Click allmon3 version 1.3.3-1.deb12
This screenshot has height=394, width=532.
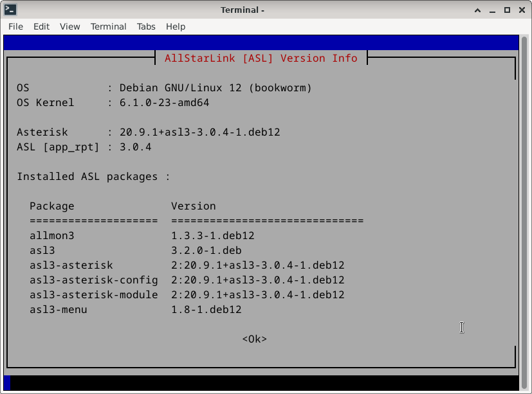[213, 235]
